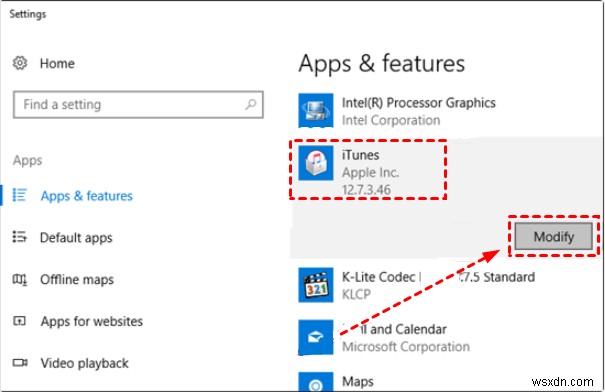Click the K-Lite Codec app icon
This screenshot has height=392, width=605.
[316, 285]
